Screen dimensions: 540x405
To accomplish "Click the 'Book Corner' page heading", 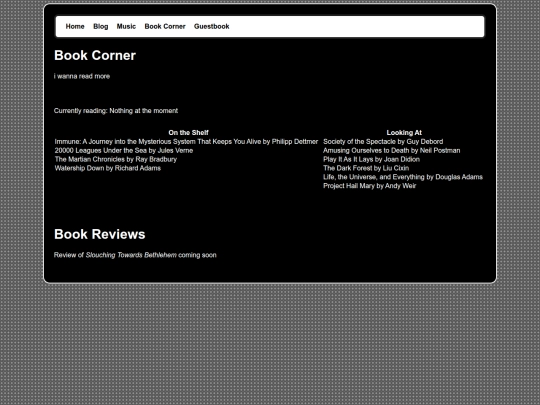I will click(x=95, y=55).
